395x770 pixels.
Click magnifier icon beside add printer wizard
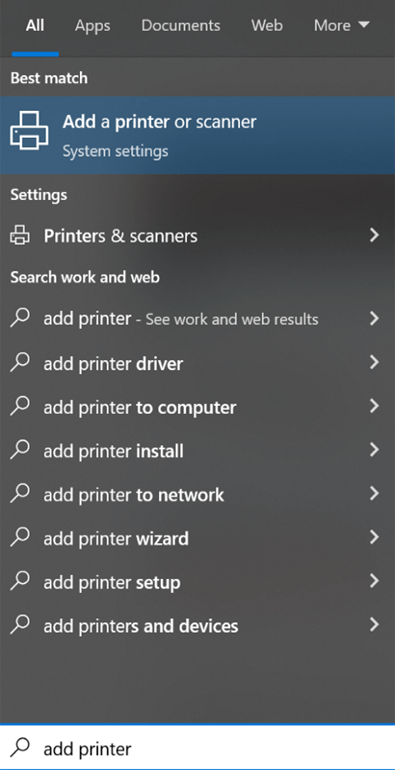[x=20, y=537]
